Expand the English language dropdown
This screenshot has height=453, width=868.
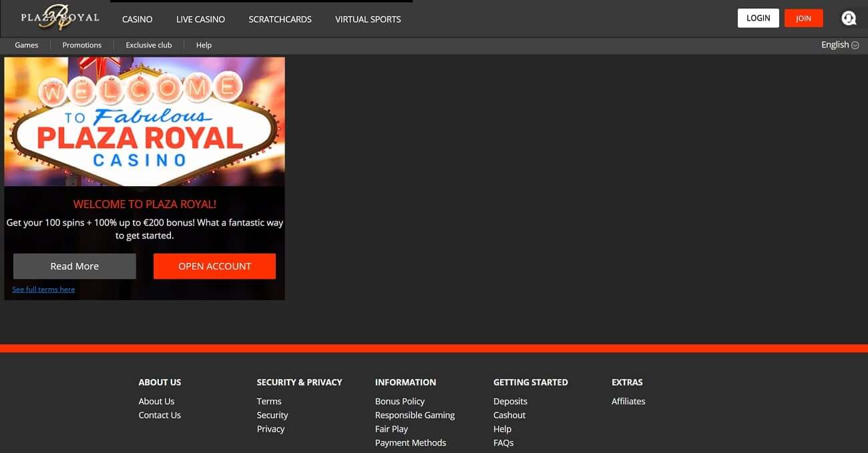840,45
